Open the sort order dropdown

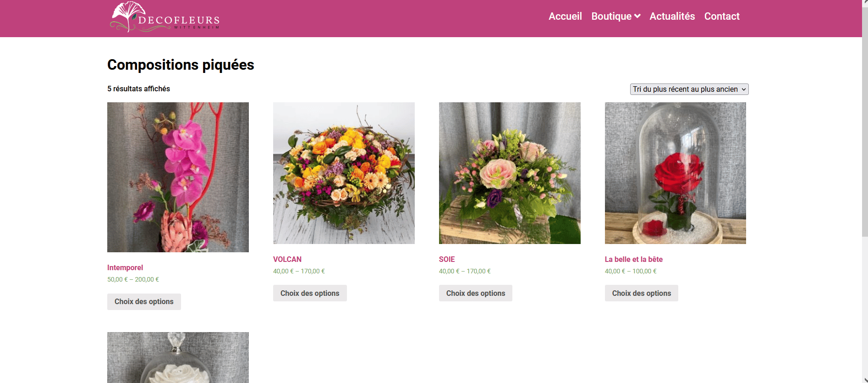(x=689, y=89)
